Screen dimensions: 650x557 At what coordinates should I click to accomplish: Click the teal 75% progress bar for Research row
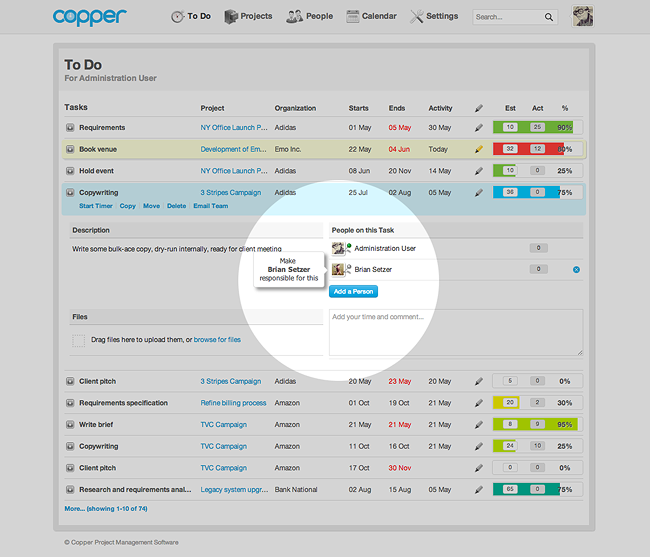point(538,489)
